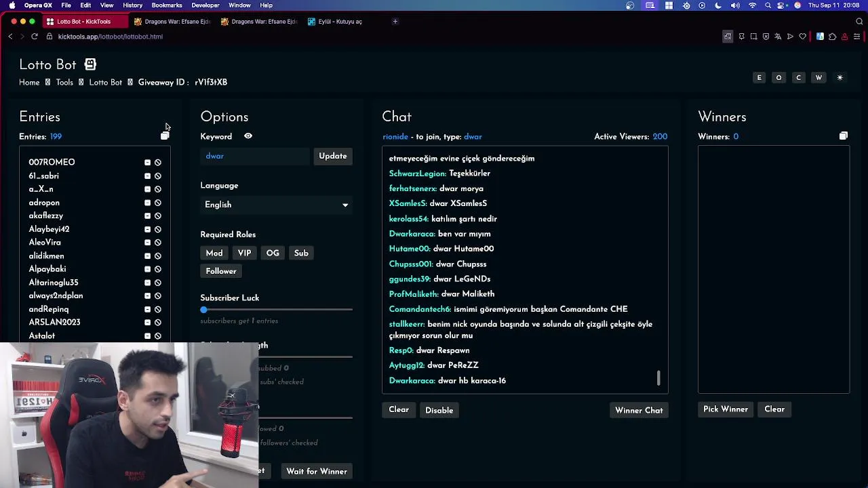
Task: Switch to first Dragons War browser tab
Action: (x=172, y=22)
